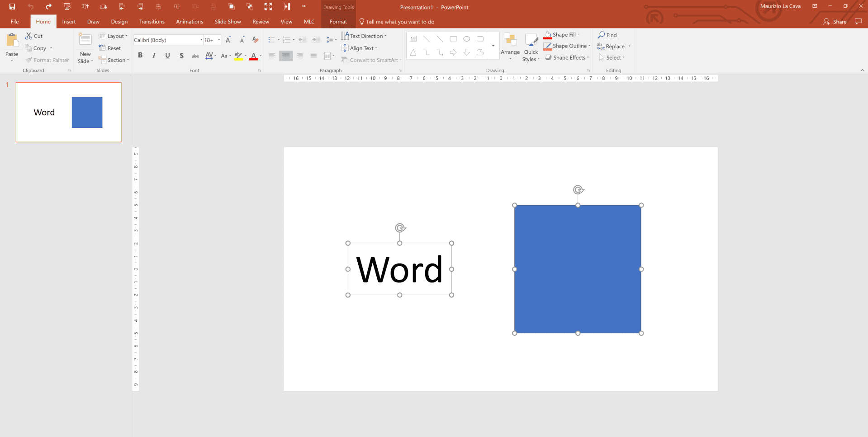Select the Isosceles Triangle shape
This screenshot has height=437, width=868.
pyautogui.click(x=413, y=52)
